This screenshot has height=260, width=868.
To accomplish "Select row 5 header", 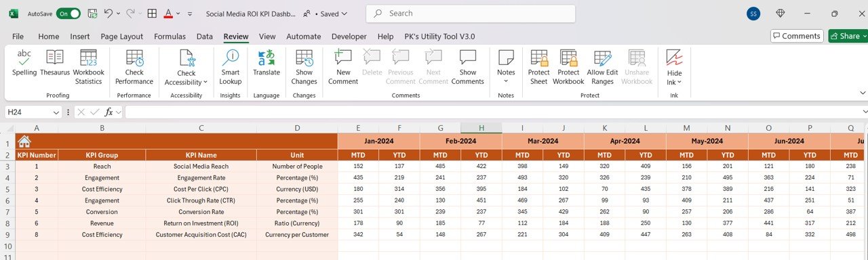I will [7, 189].
